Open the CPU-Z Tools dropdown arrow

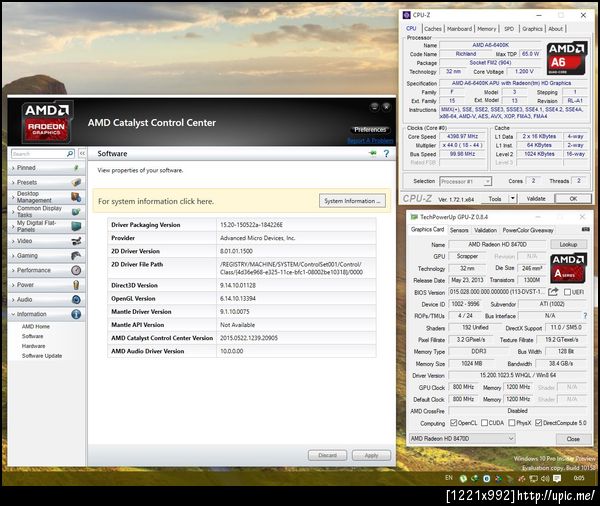(512, 199)
